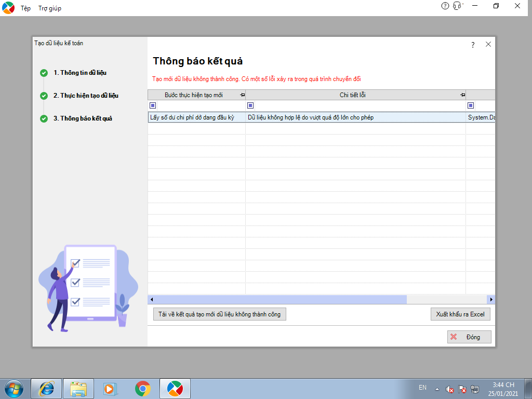The height and width of the screenshot is (399, 532).
Task: Open Windows Media Player from taskbar
Action: click(x=110, y=389)
